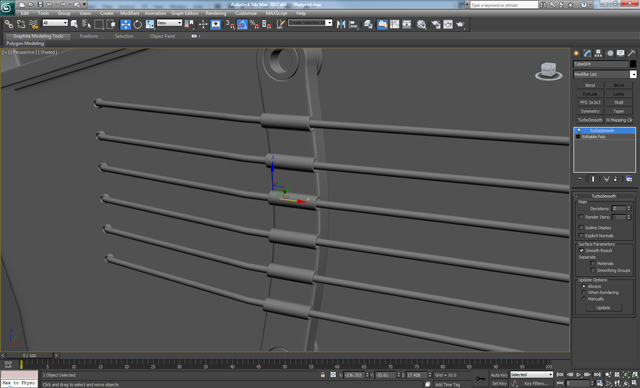
Task: Open the Utilities hammer tab
Action: point(631,53)
